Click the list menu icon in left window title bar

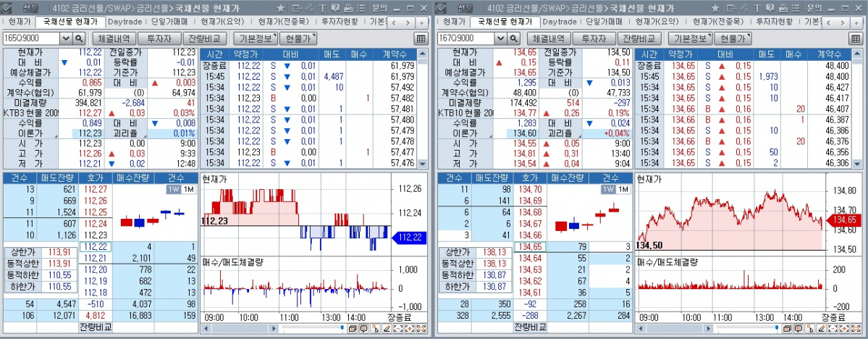tap(361, 8)
